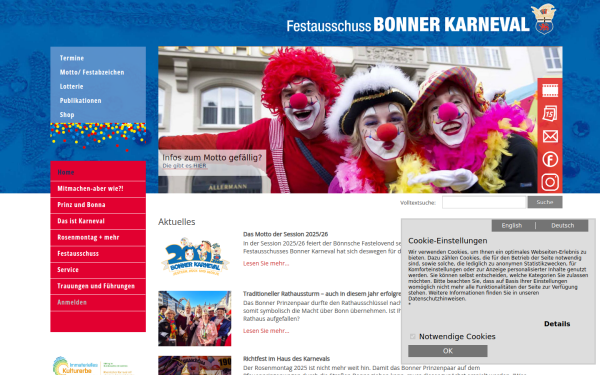The width and height of the screenshot is (600, 375).
Task: Click the clown hero banner image
Action: (x=360, y=119)
